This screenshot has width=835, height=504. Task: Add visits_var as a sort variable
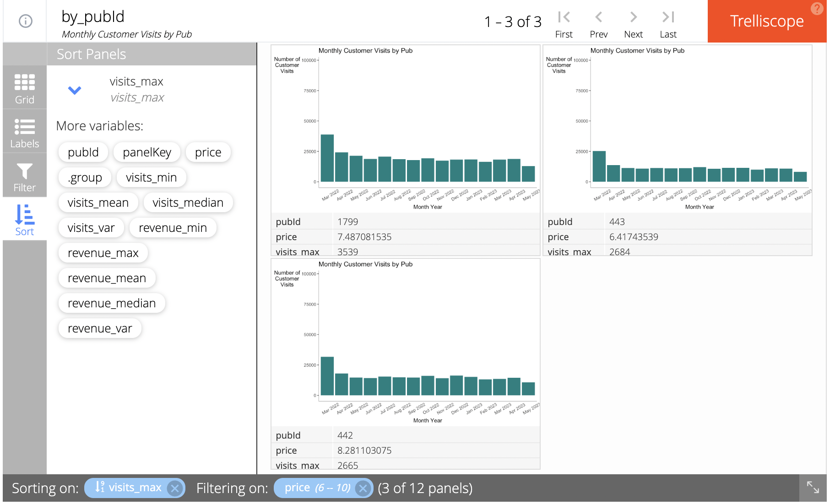coord(91,228)
